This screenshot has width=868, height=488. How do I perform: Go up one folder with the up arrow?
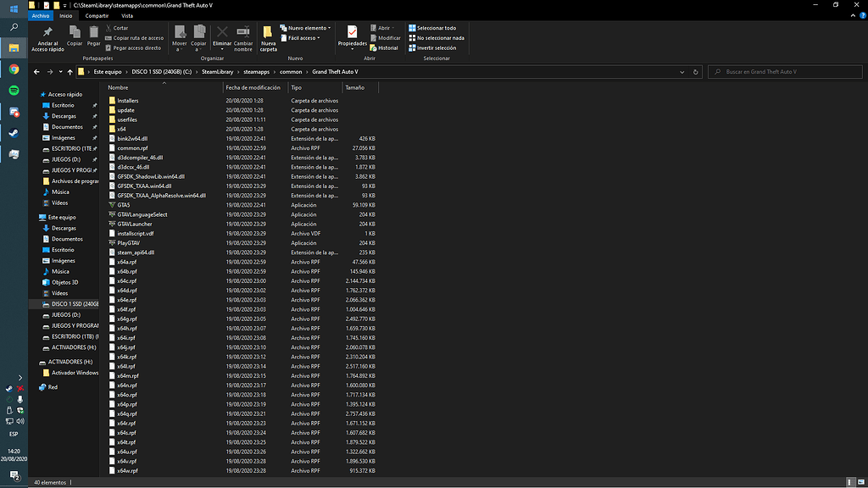click(x=70, y=72)
